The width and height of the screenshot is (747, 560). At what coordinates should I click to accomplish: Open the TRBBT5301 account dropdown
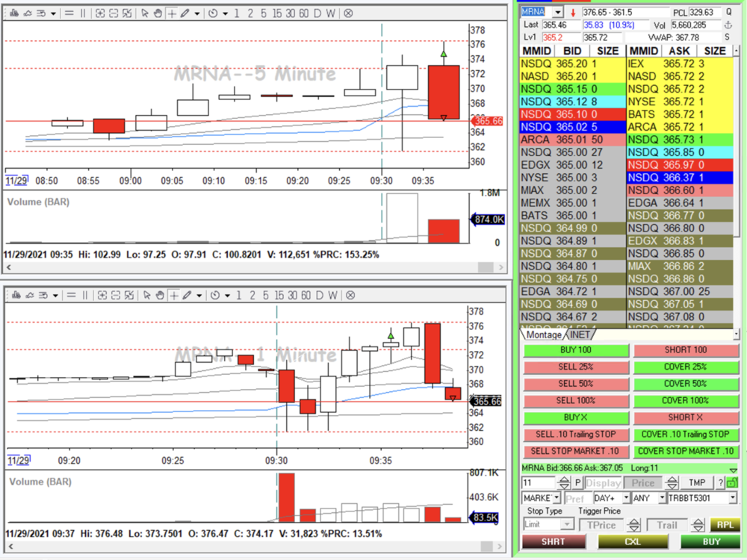pos(732,498)
